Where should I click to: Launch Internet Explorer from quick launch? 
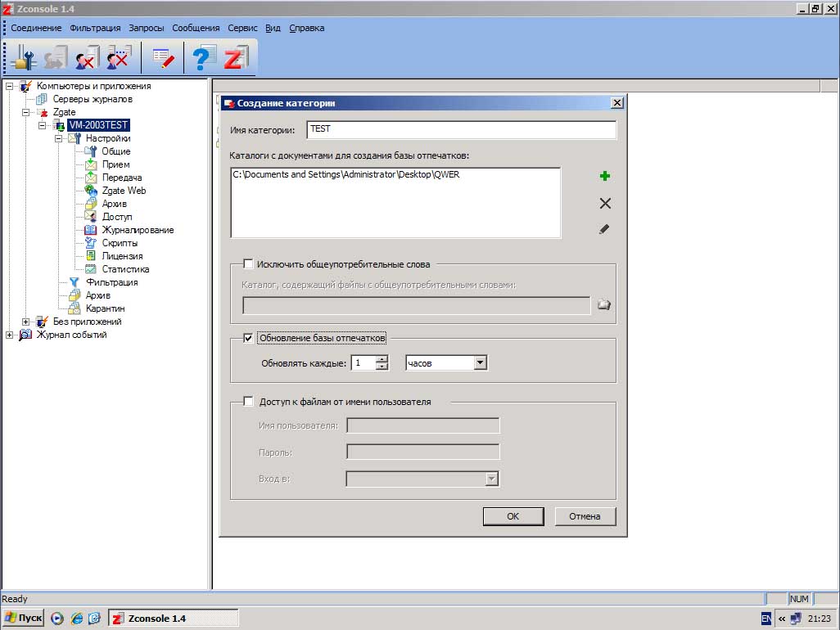77,619
